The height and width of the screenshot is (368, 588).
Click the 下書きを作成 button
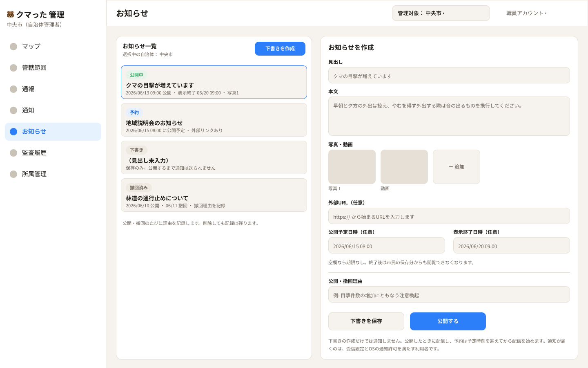tap(280, 49)
